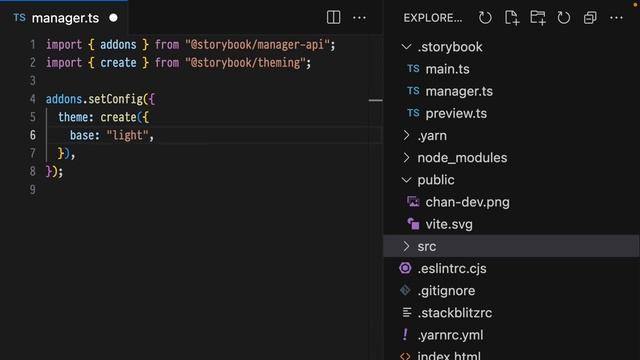Switch to the manager.ts editor tab
The height and width of the screenshot is (360, 640).
(x=65, y=18)
